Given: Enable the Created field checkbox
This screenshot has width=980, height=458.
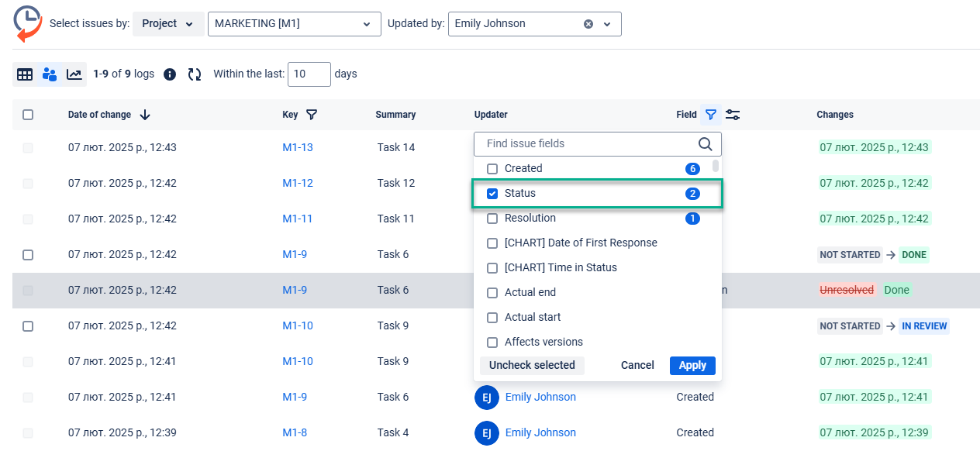Looking at the screenshot, I should (x=492, y=169).
